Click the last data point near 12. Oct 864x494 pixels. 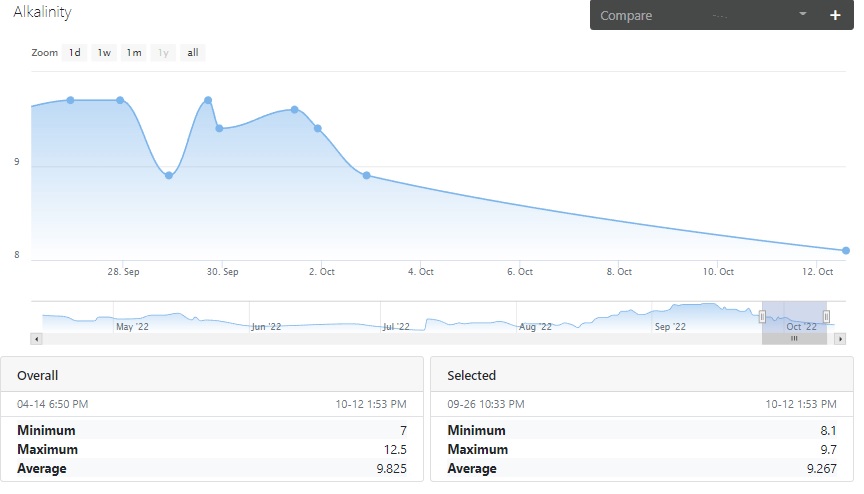(845, 251)
